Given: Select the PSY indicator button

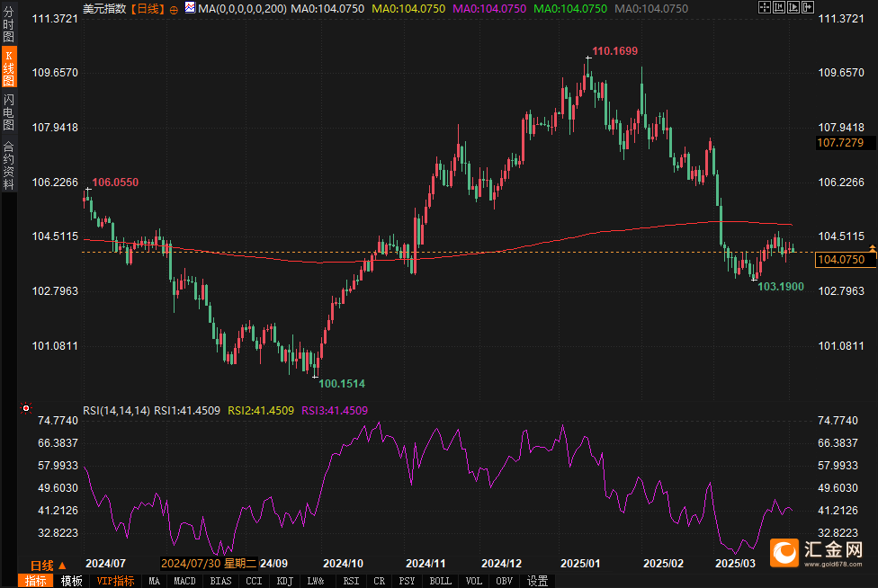Looking at the screenshot, I should [x=408, y=581].
